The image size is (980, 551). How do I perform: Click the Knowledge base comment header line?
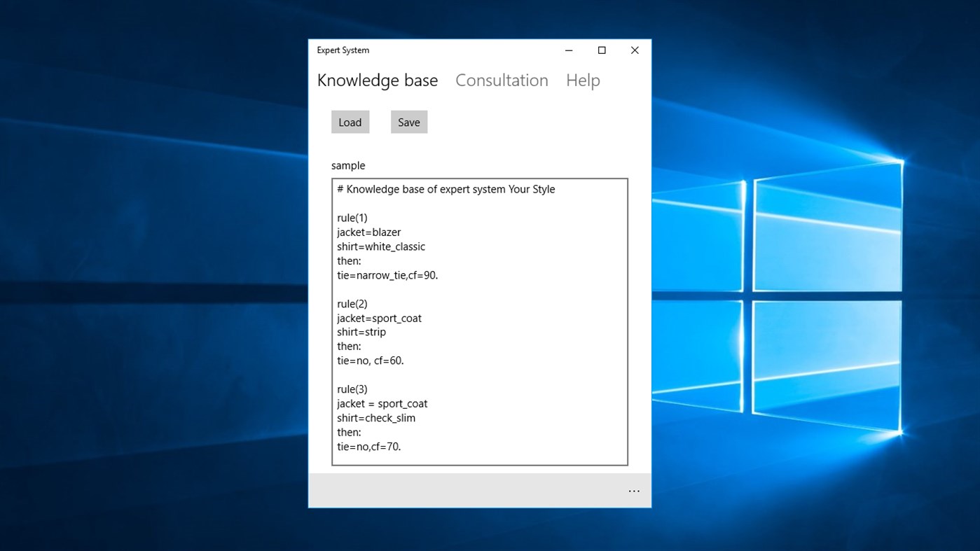pyautogui.click(x=446, y=189)
